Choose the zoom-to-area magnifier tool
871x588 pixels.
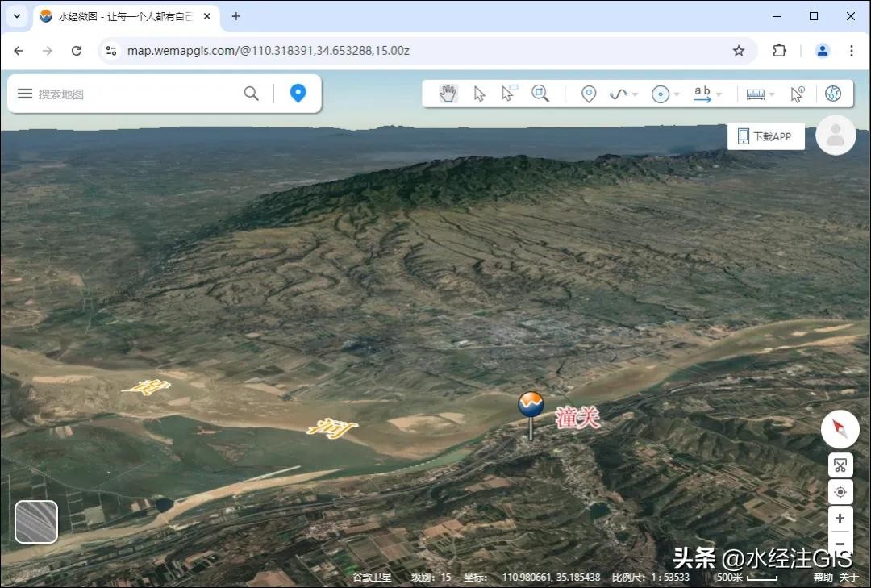[x=540, y=94]
